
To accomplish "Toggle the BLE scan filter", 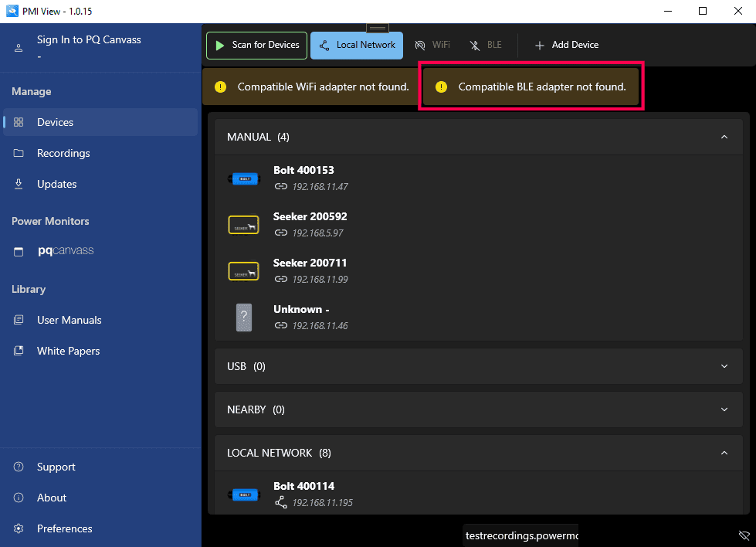I will 486,46.
